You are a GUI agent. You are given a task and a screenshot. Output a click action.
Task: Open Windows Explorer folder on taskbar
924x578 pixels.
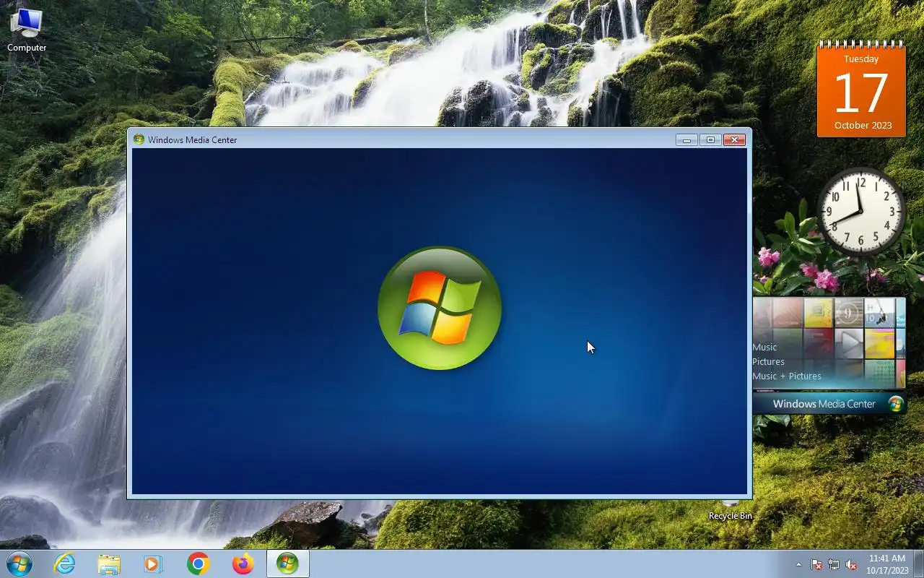click(109, 564)
